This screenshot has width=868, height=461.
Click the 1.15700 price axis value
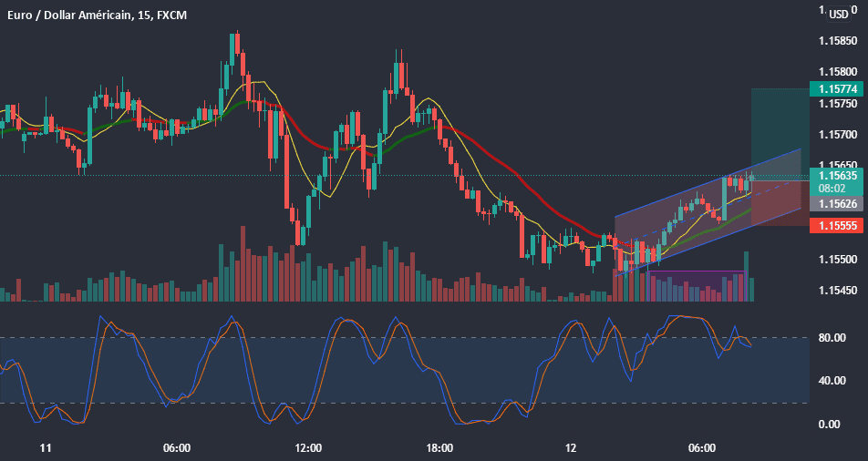point(837,135)
